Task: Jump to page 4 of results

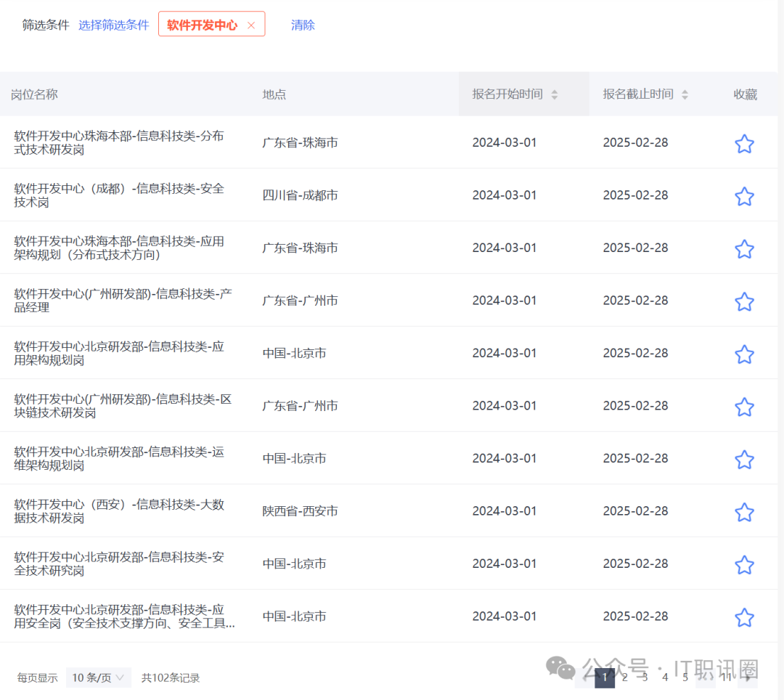Action: [x=665, y=677]
